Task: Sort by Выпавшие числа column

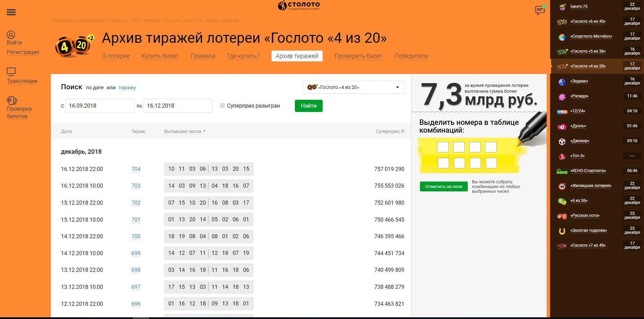Action: click(x=185, y=131)
